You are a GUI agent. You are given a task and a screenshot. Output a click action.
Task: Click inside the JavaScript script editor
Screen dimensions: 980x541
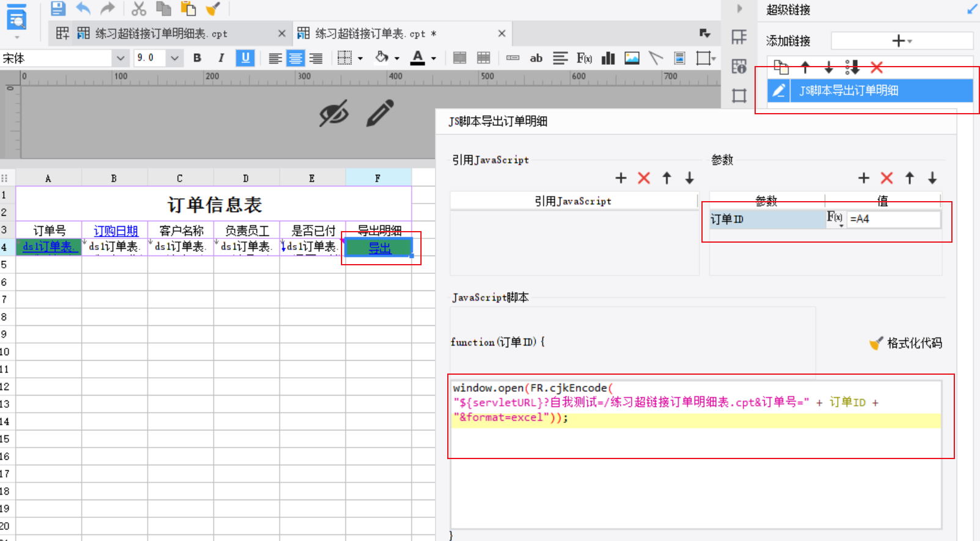pyautogui.click(x=696, y=454)
